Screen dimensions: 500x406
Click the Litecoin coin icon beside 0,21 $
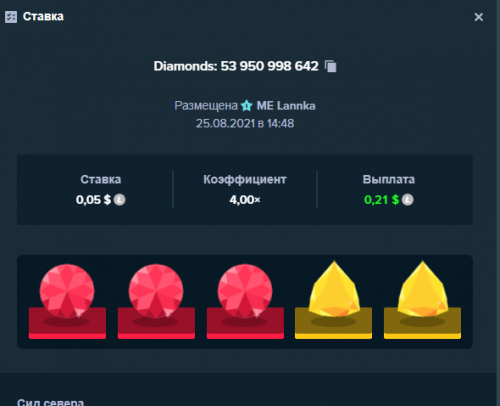click(407, 200)
